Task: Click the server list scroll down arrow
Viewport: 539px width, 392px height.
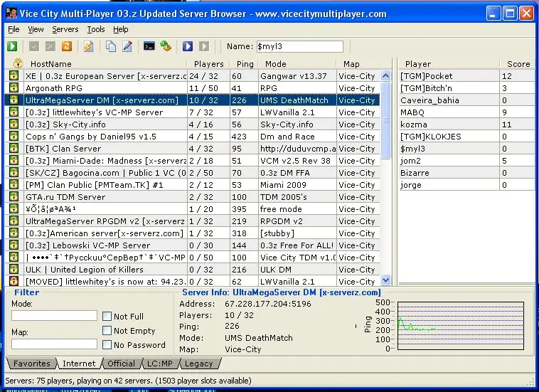Action: tap(385, 280)
